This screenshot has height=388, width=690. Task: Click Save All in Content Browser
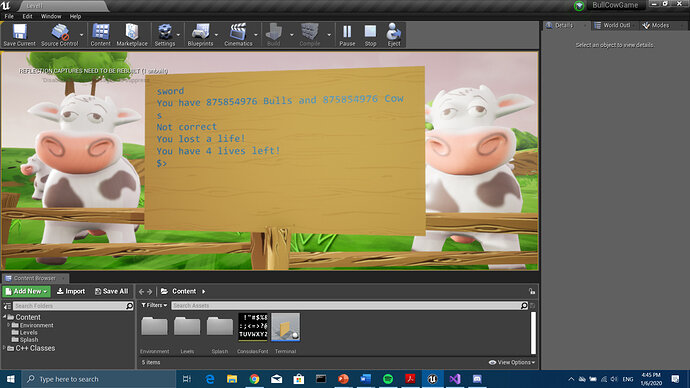pos(111,291)
